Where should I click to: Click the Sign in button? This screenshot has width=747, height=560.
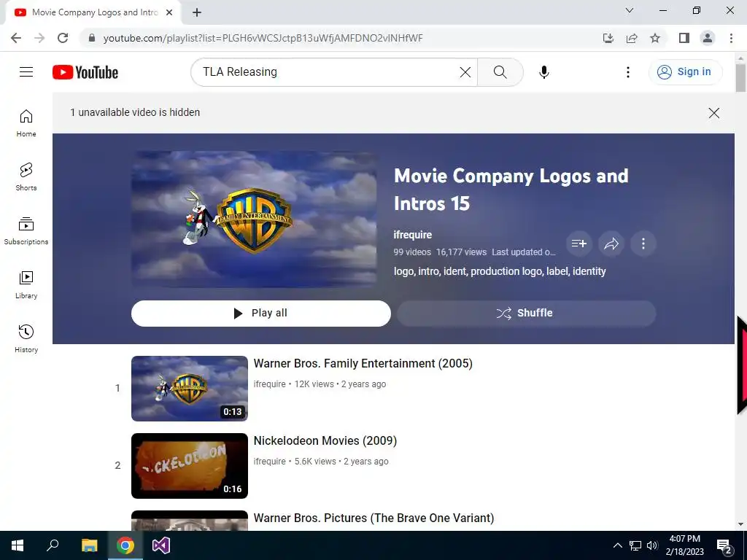coord(685,72)
